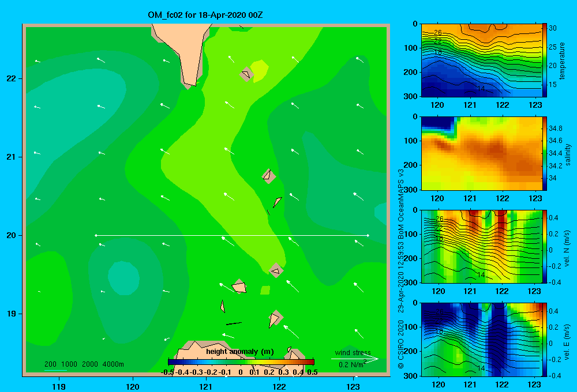Click longitude tick label 121 on the map
The image size is (577, 392).
coord(206,386)
